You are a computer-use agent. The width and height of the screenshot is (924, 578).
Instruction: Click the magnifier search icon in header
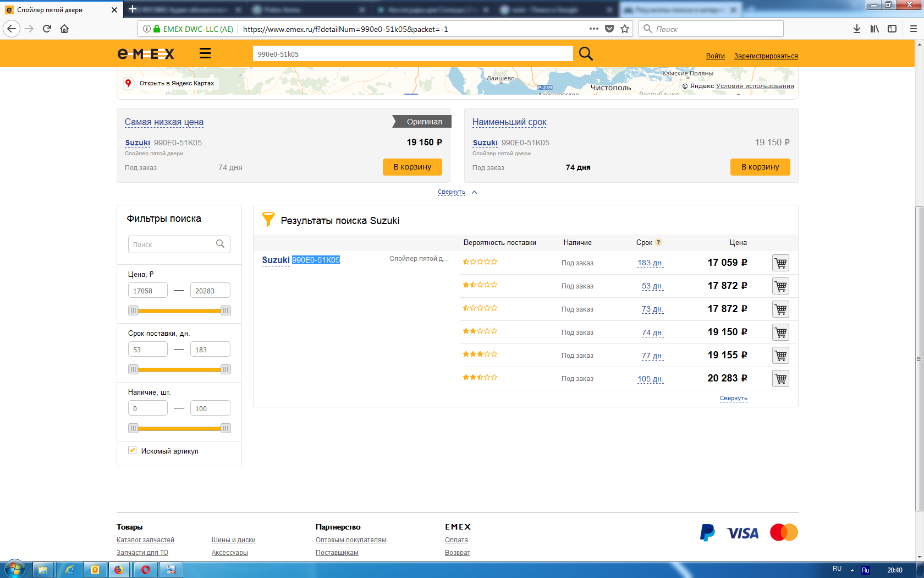point(586,53)
